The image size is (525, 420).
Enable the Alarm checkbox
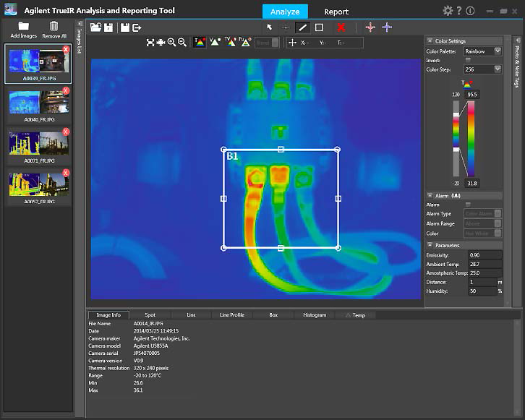pyautogui.click(x=468, y=205)
